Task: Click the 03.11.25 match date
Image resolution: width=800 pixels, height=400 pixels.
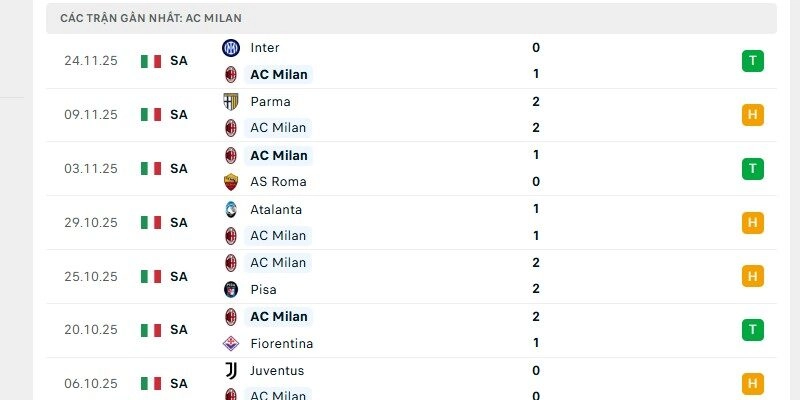Action: 91,168
